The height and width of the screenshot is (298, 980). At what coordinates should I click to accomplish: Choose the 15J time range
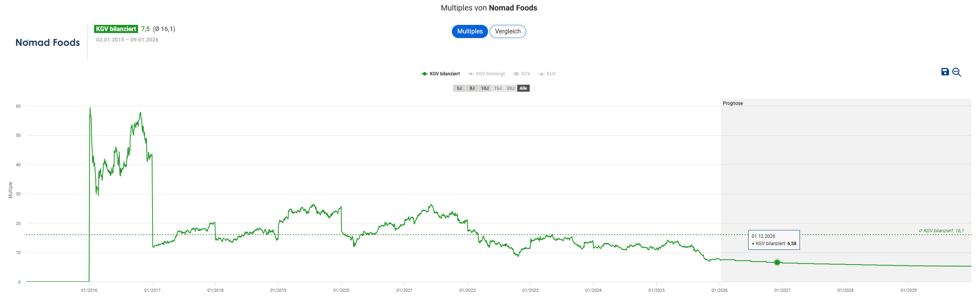coord(498,88)
